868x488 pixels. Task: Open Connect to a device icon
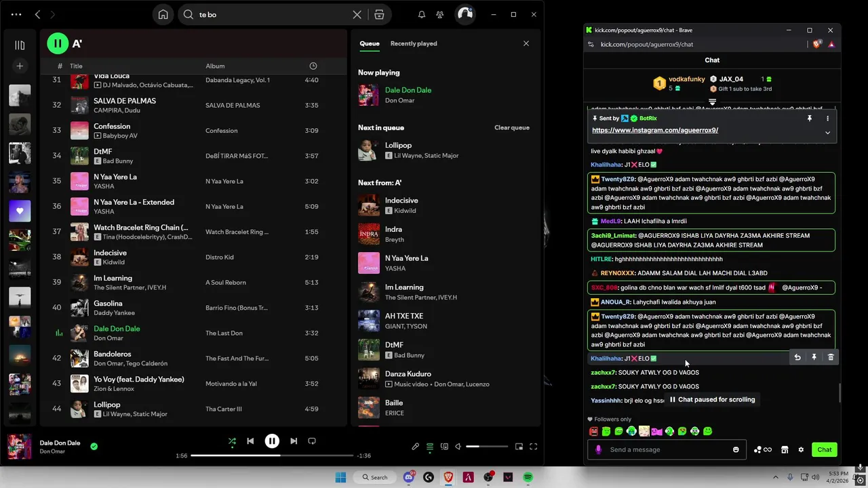(x=444, y=447)
